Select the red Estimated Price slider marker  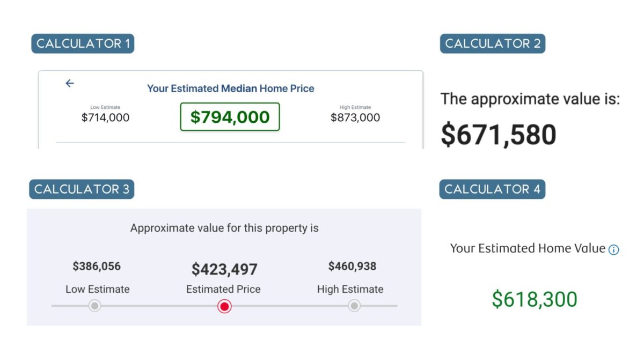[224, 306]
